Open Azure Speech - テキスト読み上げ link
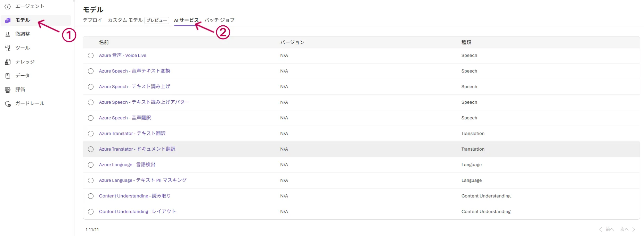 134,87
